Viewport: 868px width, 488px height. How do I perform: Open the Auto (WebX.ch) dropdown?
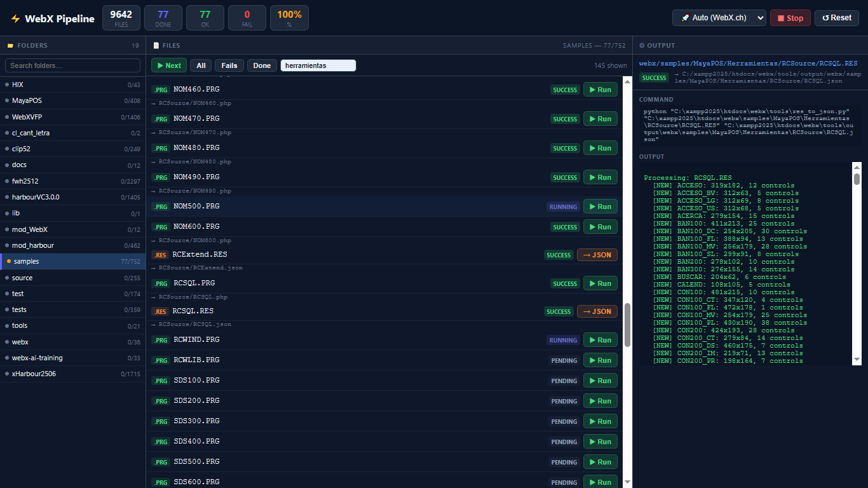[x=719, y=18]
